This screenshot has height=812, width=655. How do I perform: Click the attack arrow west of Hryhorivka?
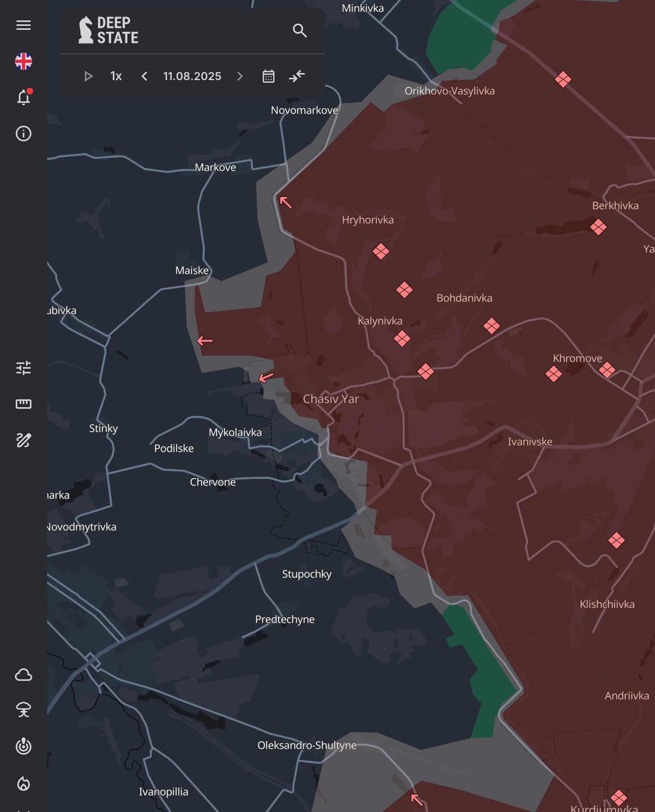click(x=285, y=202)
